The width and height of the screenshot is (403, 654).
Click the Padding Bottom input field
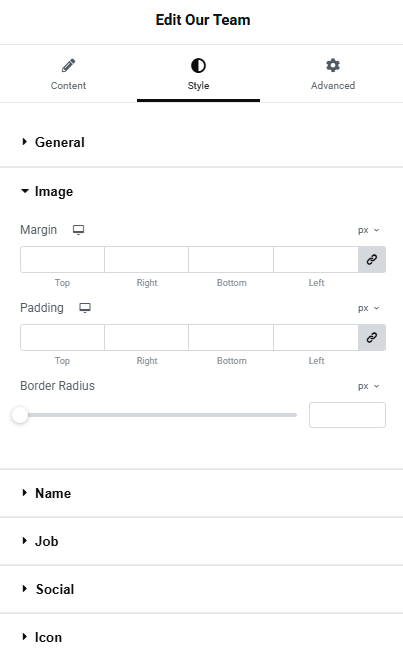231,337
